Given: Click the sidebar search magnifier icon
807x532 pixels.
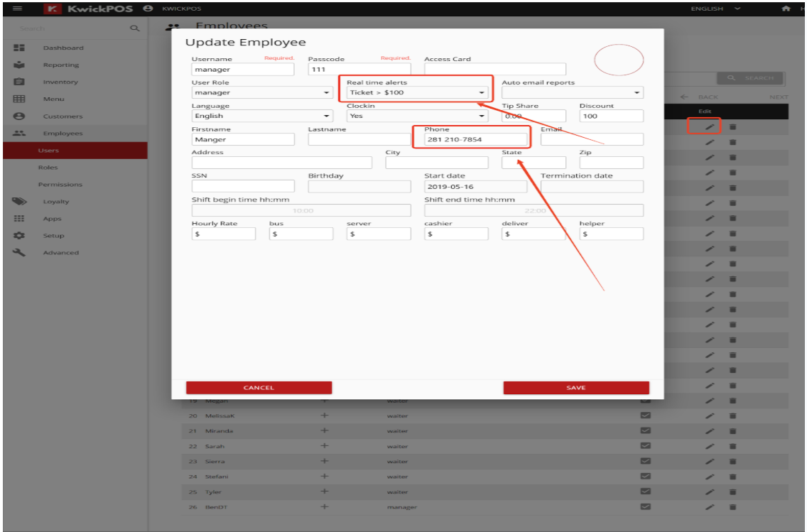Looking at the screenshot, I should click(134, 28).
